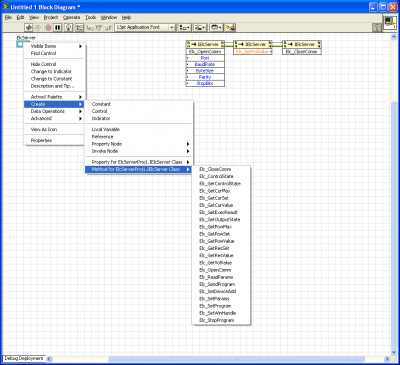Select the Elc_SetWinHandle method

(221, 313)
